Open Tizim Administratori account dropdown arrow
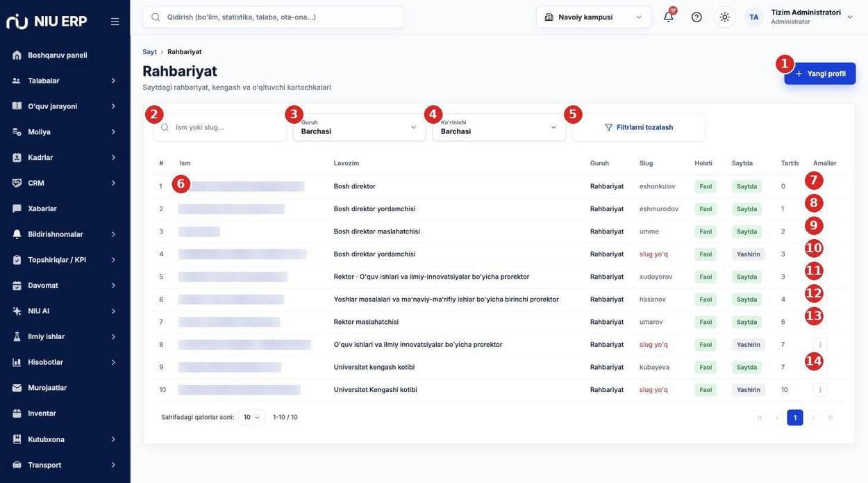 point(850,17)
